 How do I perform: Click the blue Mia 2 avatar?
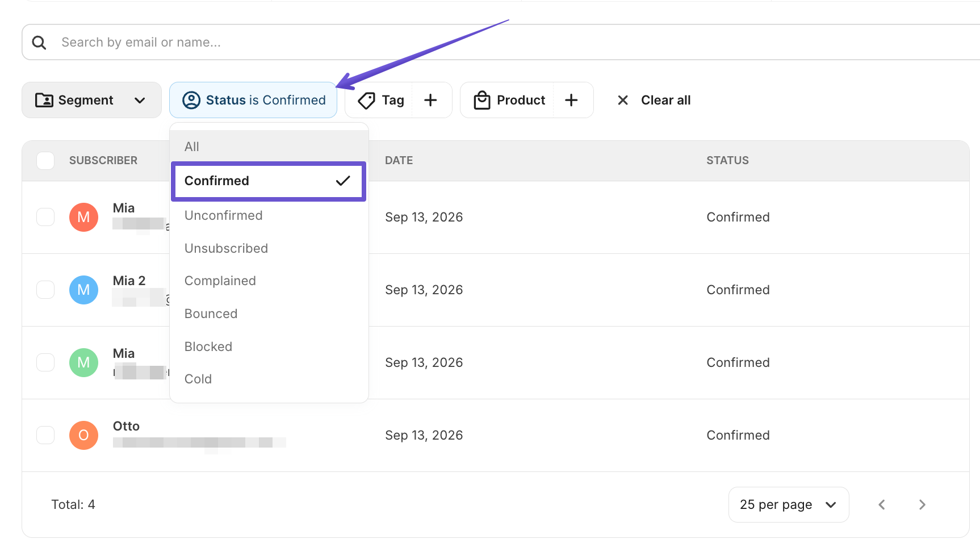[x=83, y=290]
